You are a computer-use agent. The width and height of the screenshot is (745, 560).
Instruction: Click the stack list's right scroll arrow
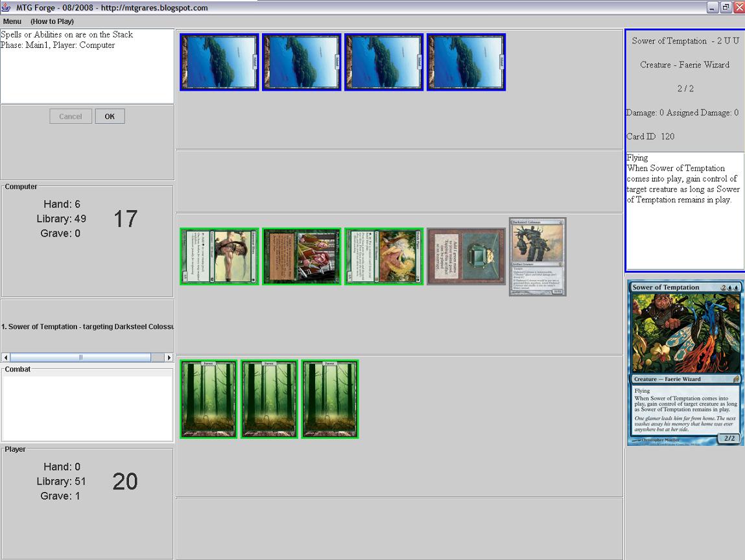point(169,357)
